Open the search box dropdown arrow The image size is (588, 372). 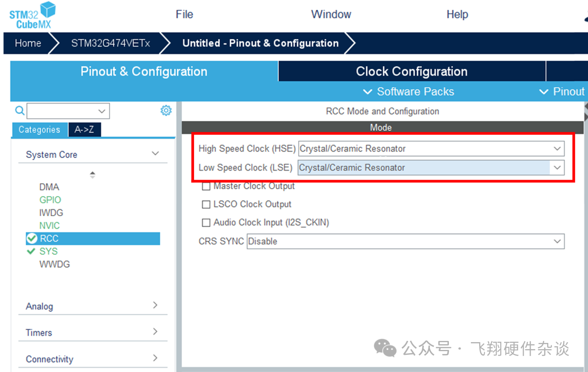pos(102,111)
